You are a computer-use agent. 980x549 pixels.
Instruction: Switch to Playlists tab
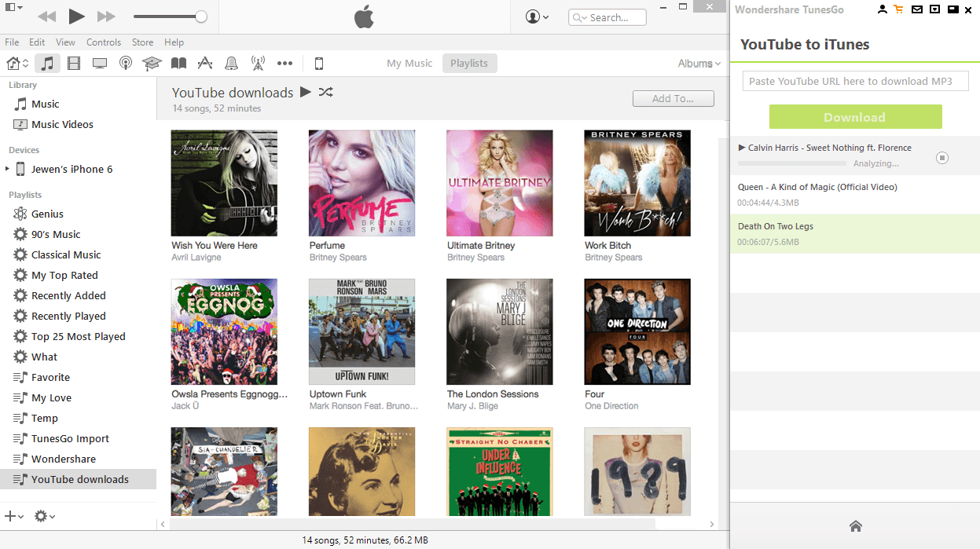469,64
